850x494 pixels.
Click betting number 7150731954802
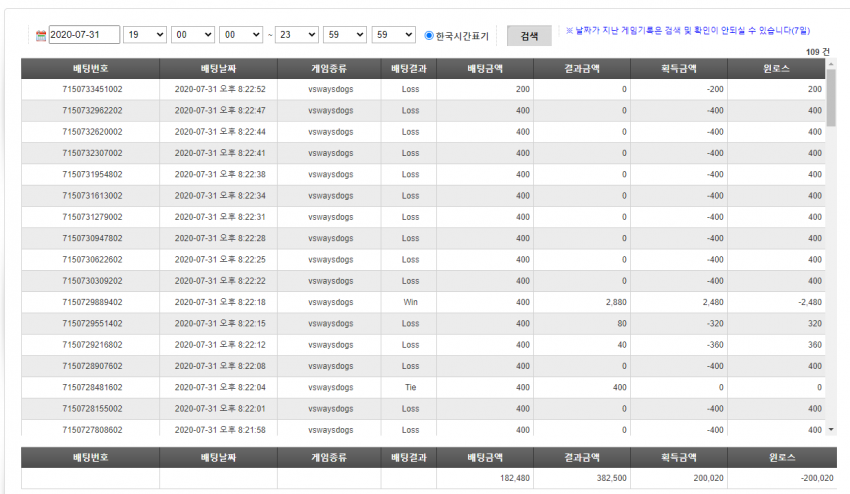pyautogui.click(x=92, y=175)
